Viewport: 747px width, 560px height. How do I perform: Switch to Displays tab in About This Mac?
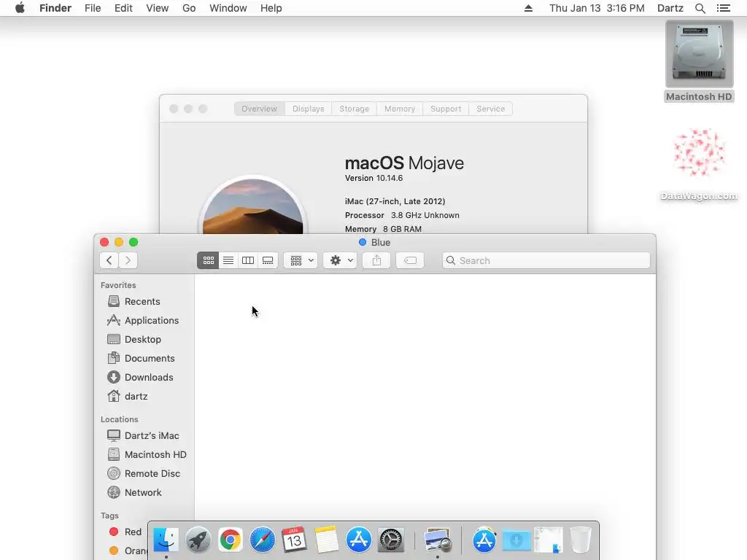point(309,109)
